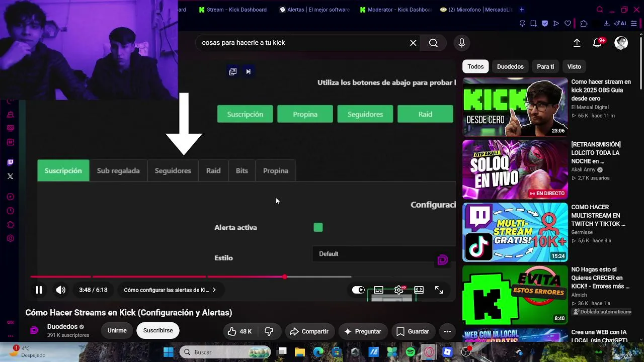Open Twitch in the browser sidebar

click(10, 162)
